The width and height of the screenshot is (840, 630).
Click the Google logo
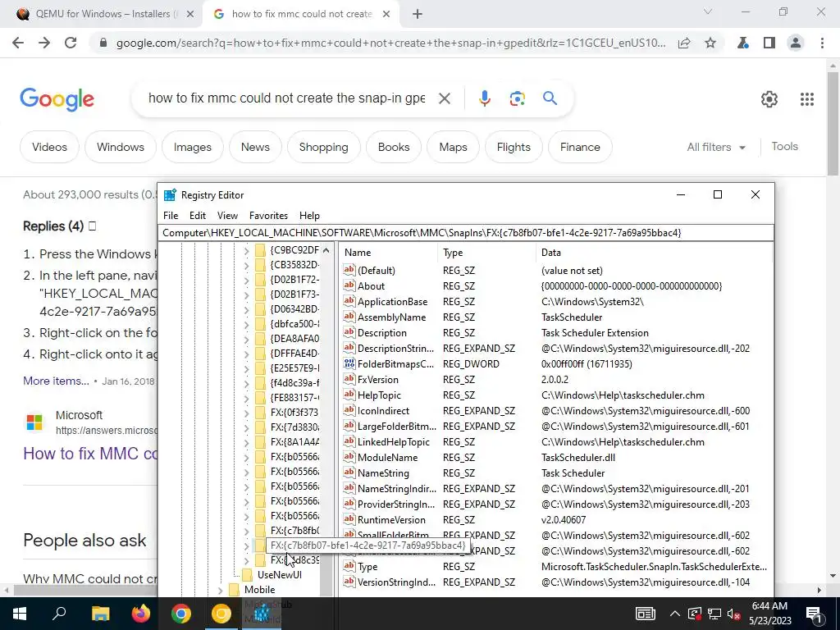[57, 99]
